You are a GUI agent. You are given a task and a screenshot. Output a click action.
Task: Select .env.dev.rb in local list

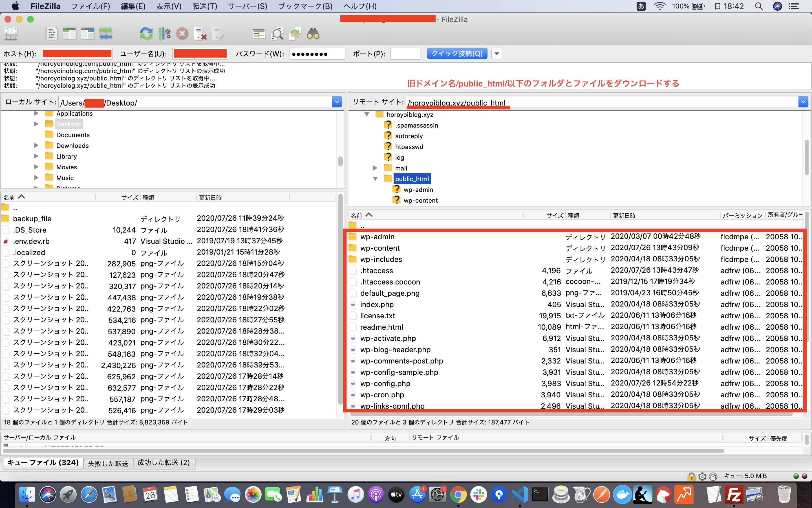[168, 241]
